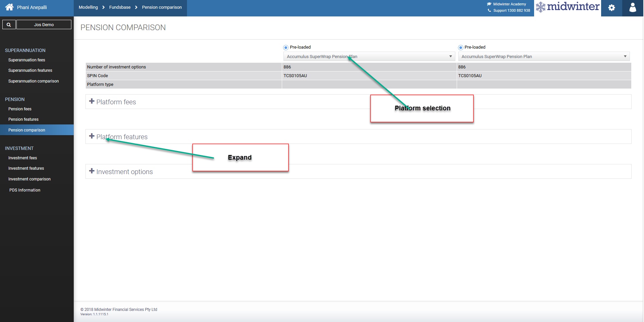Screen dimensions: 644x322
Task: Click the plus icon for Platform features
Action: coord(92,136)
